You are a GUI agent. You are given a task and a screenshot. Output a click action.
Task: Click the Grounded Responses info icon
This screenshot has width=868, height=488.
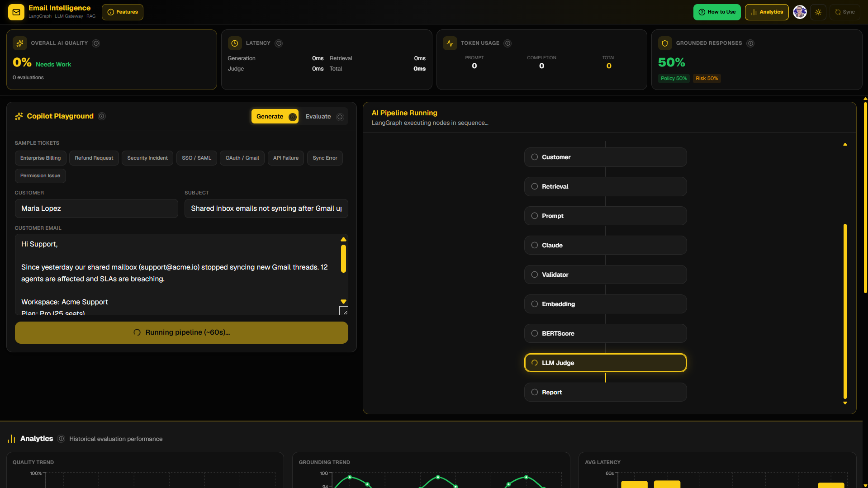click(750, 43)
